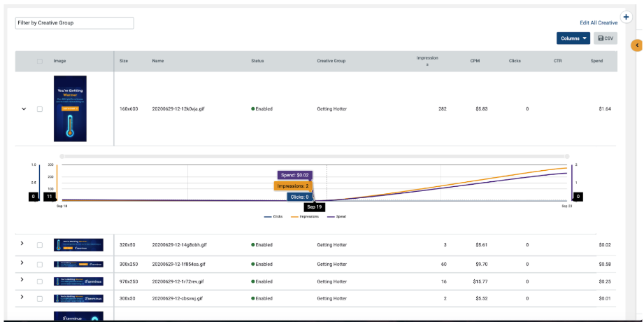Image resolution: width=644 pixels, height=322 pixels.
Task: Expand the 320x50 creative row chevron
Action: pos(22,244)
